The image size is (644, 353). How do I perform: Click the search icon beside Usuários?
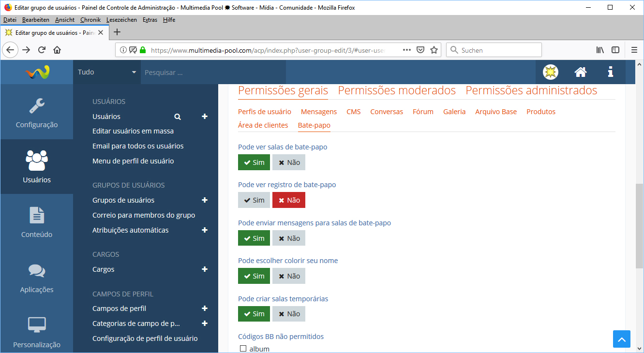(x=178, y=117)
